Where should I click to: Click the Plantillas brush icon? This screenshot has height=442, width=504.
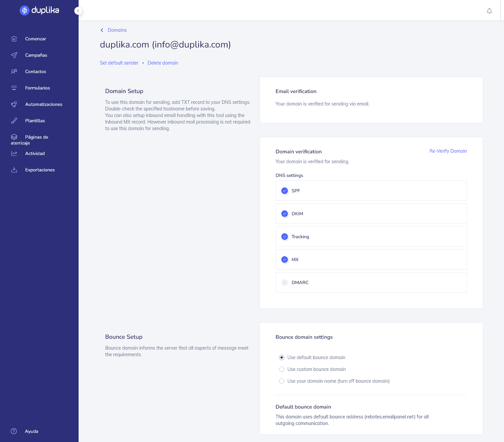[x=14, y=121]
